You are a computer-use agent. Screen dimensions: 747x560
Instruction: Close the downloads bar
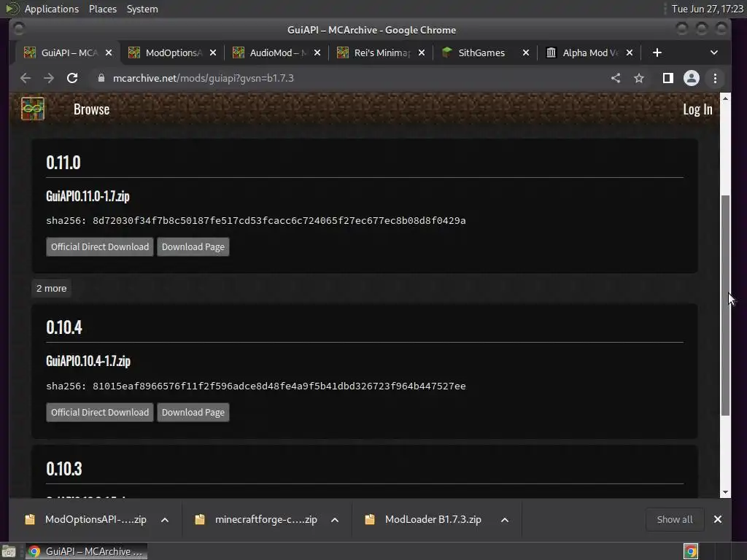point(718,519)
